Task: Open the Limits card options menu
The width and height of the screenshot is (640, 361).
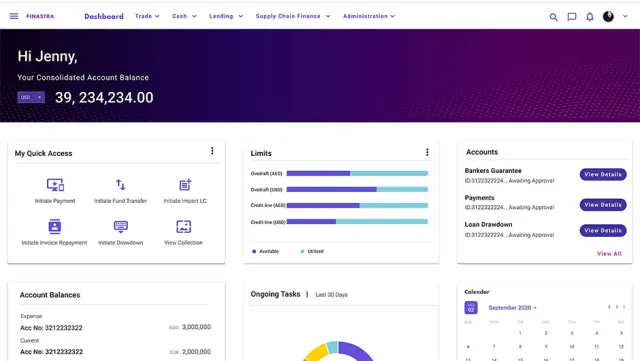Action: coord(427,152)
